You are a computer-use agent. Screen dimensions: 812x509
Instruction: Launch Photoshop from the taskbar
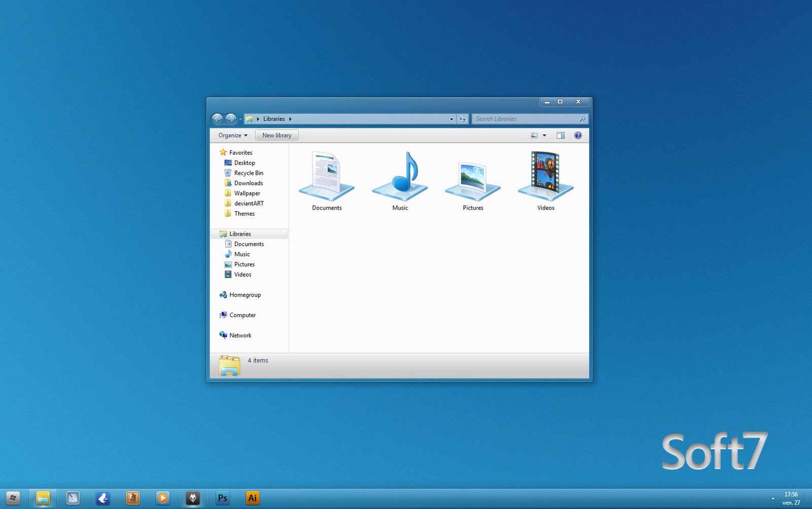[222, 498]
